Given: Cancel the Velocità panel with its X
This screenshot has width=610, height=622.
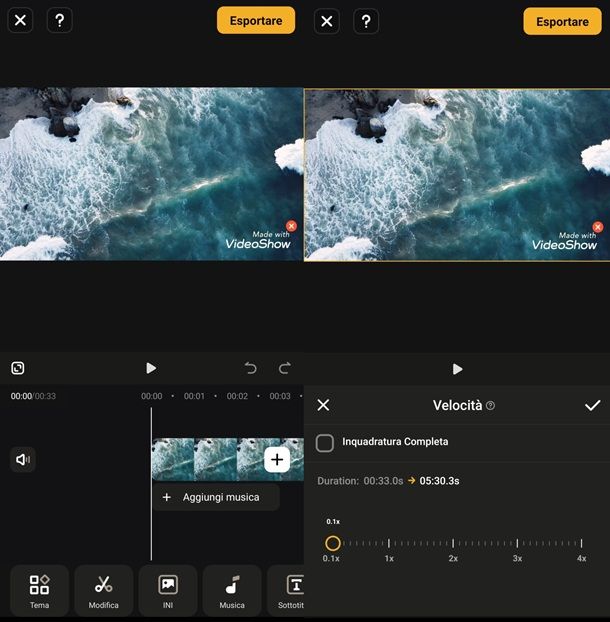Looking at the screenshot, I should (x=323, y=405).
